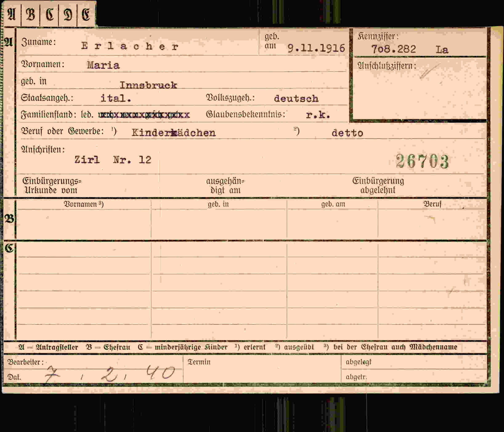Click the handwritten date '7/2/40'

click(110, 374)
